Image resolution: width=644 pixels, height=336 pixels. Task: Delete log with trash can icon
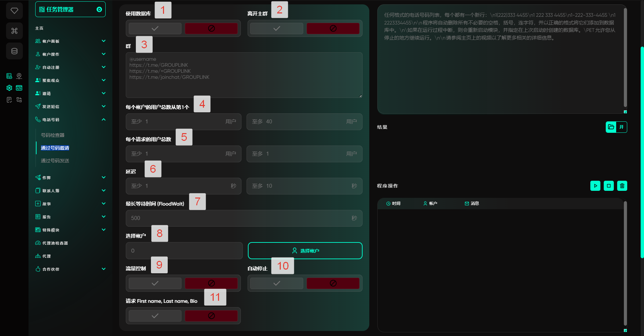(x=622, y=186)
